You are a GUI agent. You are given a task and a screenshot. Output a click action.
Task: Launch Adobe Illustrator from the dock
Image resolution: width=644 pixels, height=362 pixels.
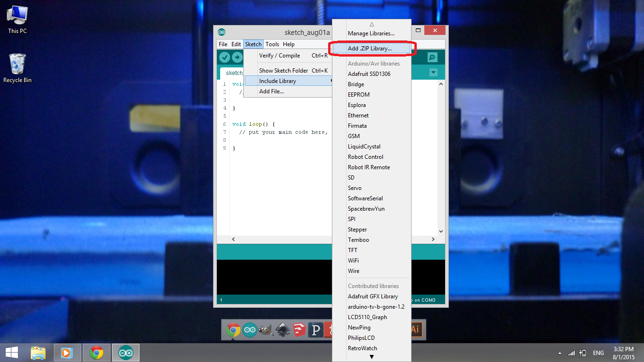pyautogui.click(x=415, y=330)
